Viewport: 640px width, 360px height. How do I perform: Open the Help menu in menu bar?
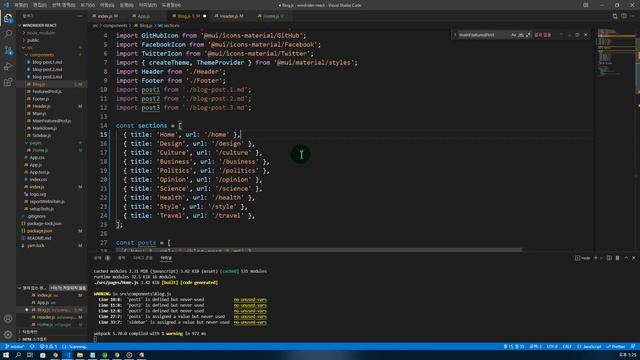tap(171, 5)
